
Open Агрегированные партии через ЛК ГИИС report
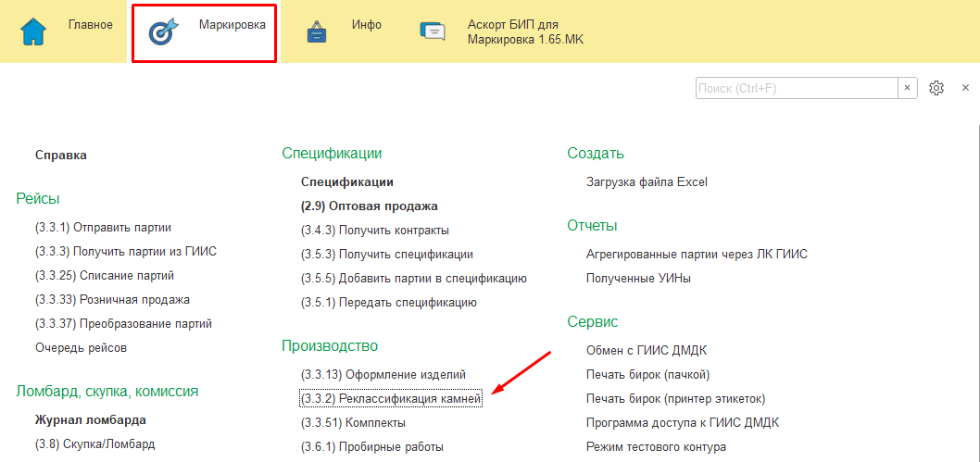(697, 254)
